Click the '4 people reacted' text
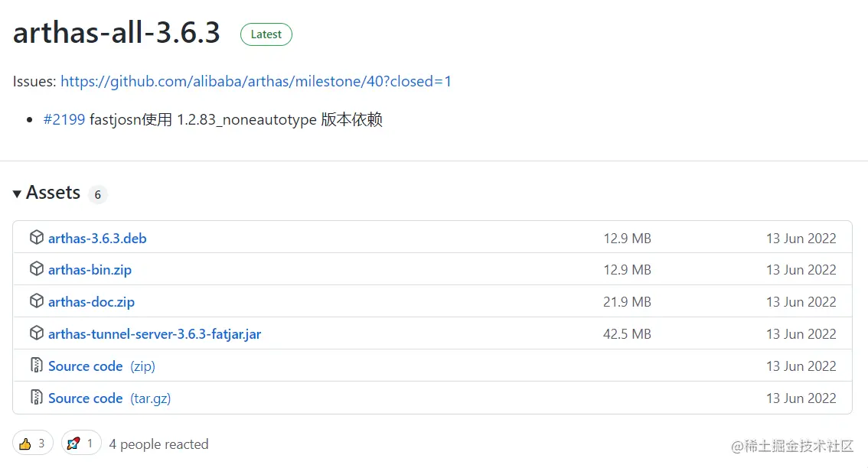Viewport: 868px width, 468px height. [x=159, y=444]
